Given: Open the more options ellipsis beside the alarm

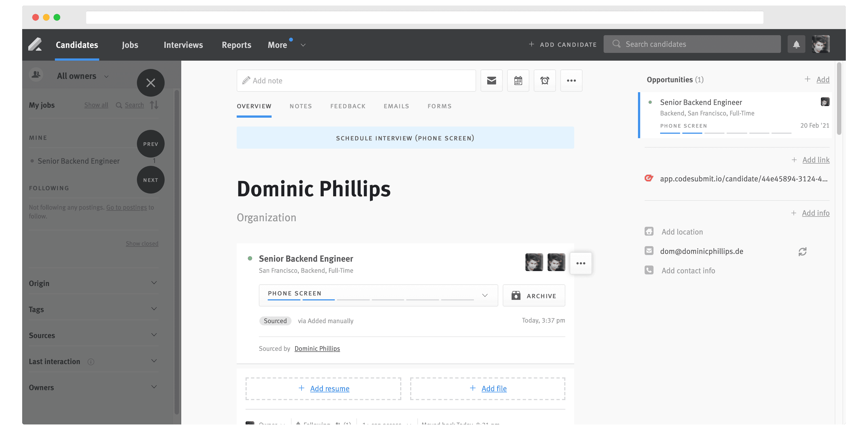Looking at the screenshot, I should coord(571,81).
